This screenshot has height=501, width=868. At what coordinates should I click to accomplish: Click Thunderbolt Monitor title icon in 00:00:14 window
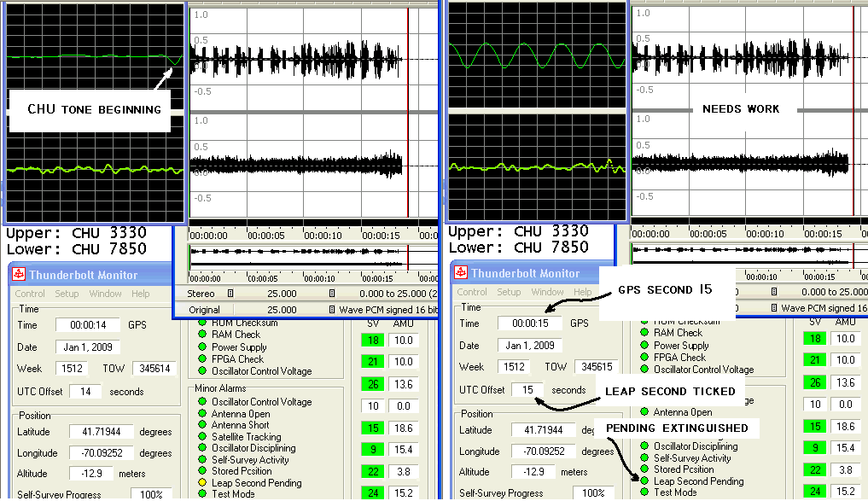[x=19, y=274]
